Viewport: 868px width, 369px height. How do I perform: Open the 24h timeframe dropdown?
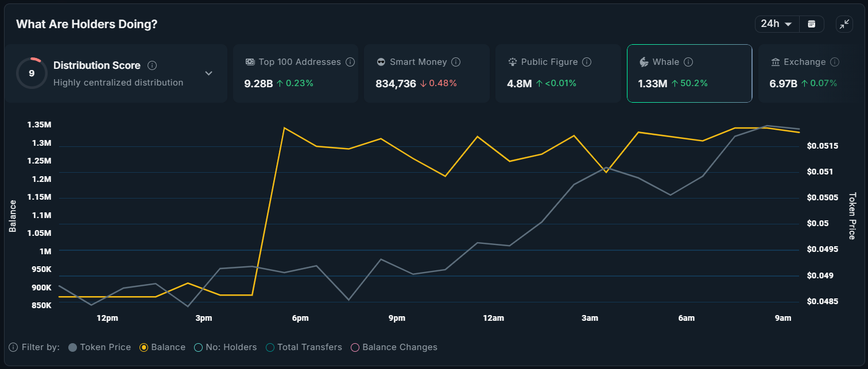[777, 24]
